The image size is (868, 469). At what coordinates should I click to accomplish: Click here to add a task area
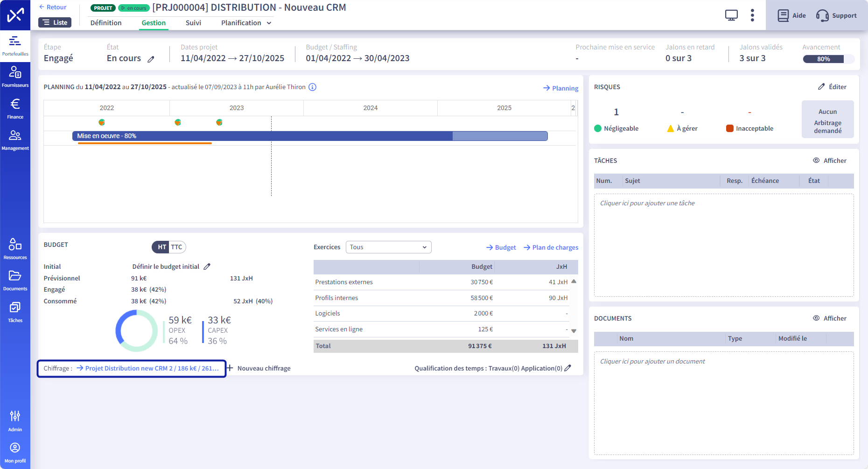(724, 245)
